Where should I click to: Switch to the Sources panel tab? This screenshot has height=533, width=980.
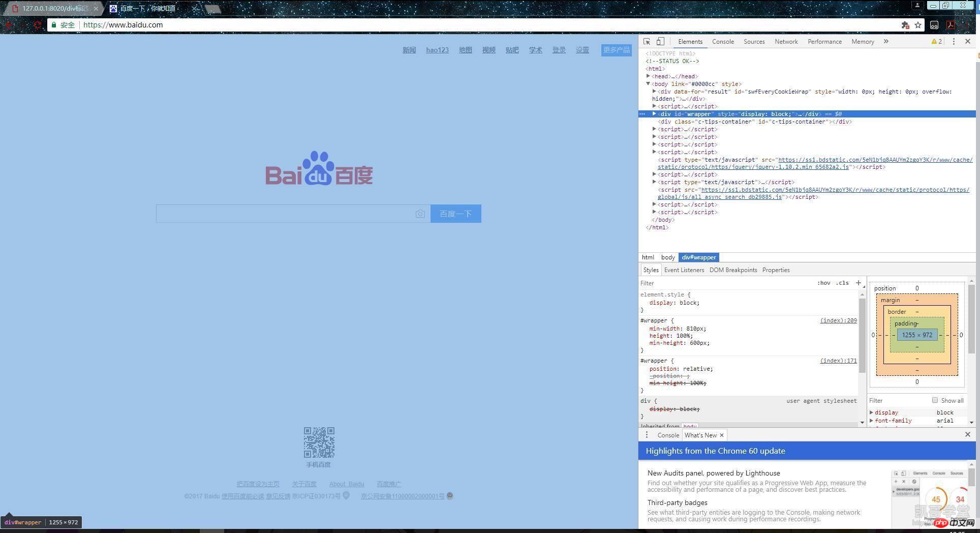click(x=754, y=42)
